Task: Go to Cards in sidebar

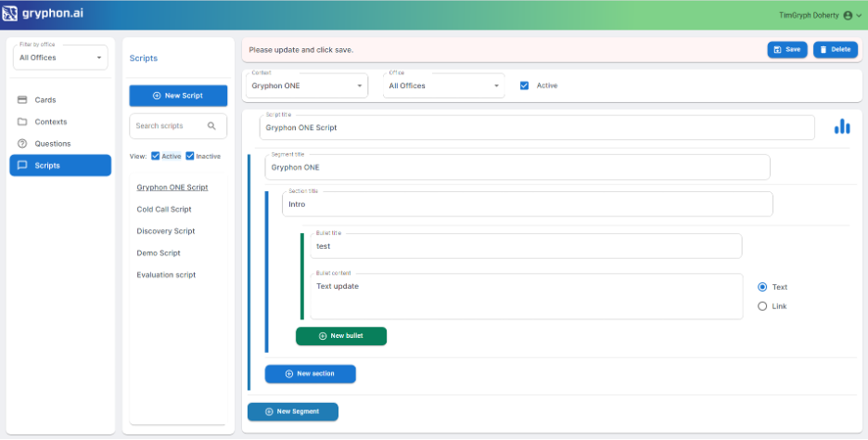Action: point(60,99)
